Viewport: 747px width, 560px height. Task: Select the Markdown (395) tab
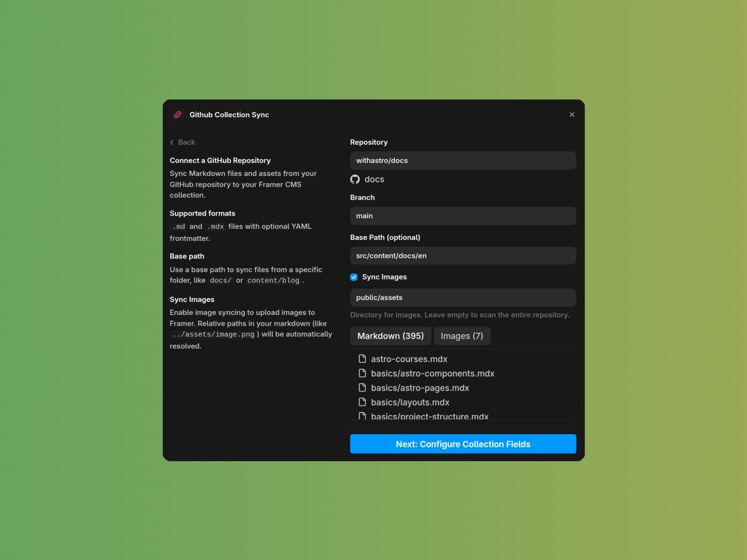coord(390,336)
